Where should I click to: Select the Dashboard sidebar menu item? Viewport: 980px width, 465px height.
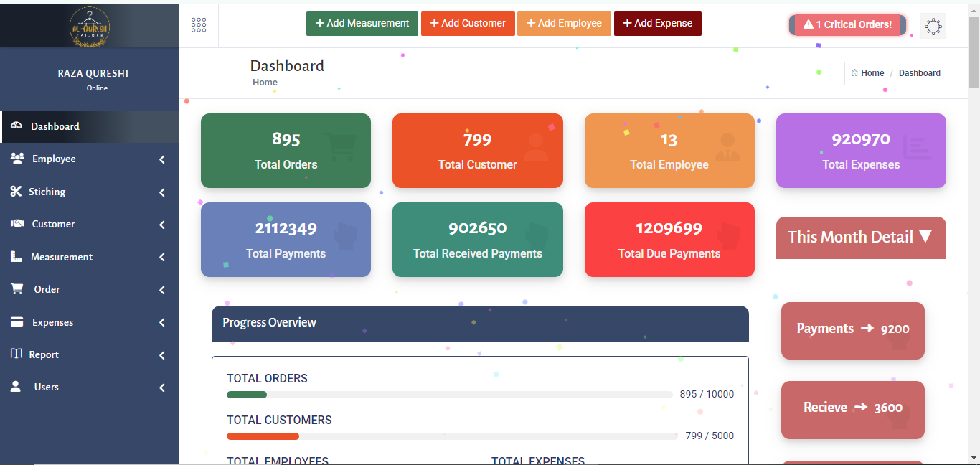(x=90, y=126)
